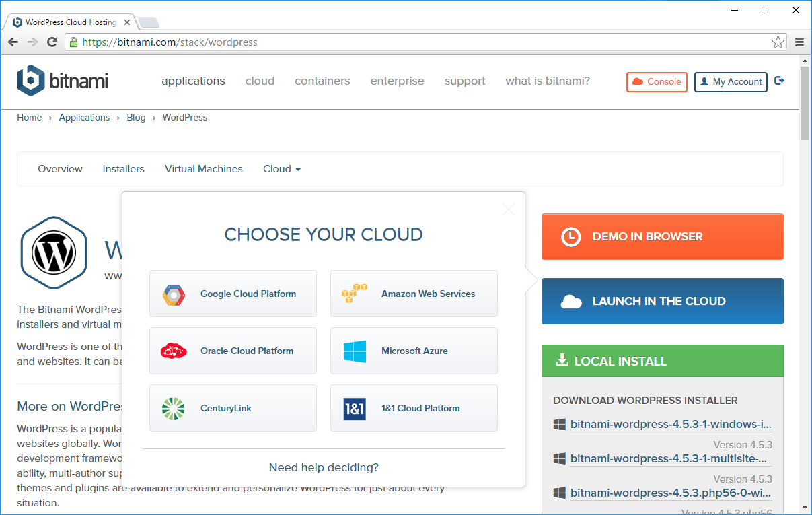
Task: Click Windows icon beside multisite installer
Action: pos(559,458)
